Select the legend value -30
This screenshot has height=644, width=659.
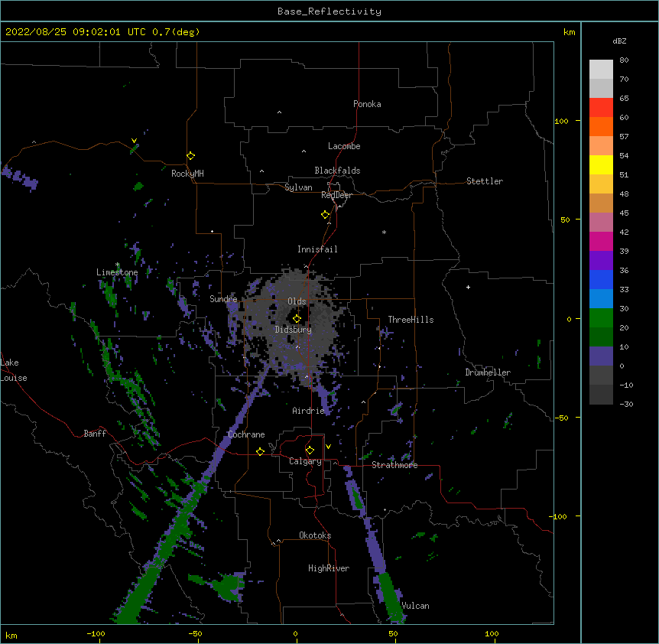tap(626, 404)
